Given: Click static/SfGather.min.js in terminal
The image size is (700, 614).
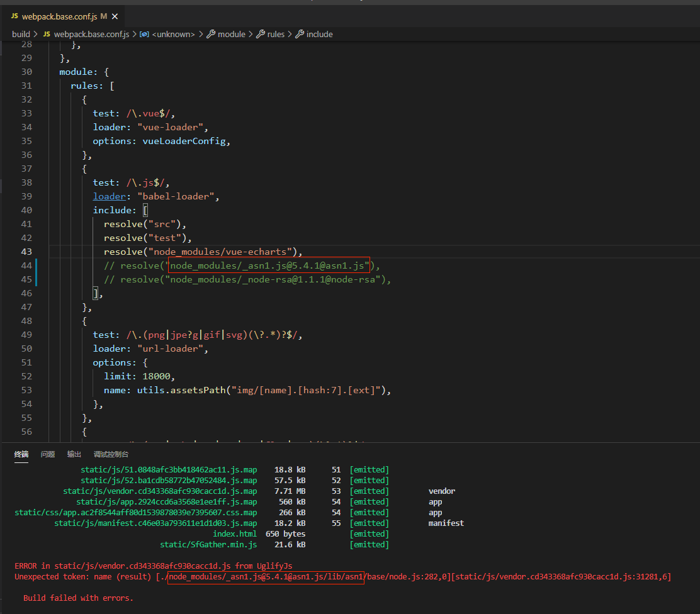Looking at the screenshot, I should click(x=208, y=545).
